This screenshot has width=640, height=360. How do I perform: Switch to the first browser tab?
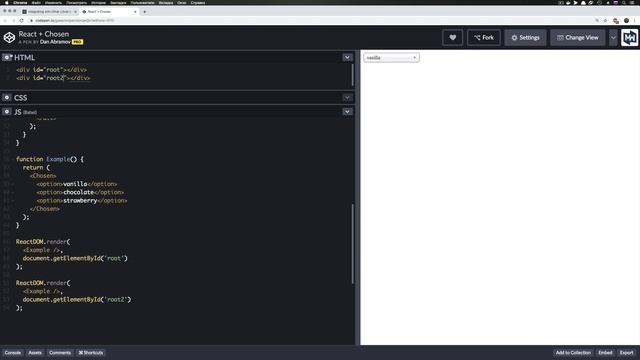point(49,12)
